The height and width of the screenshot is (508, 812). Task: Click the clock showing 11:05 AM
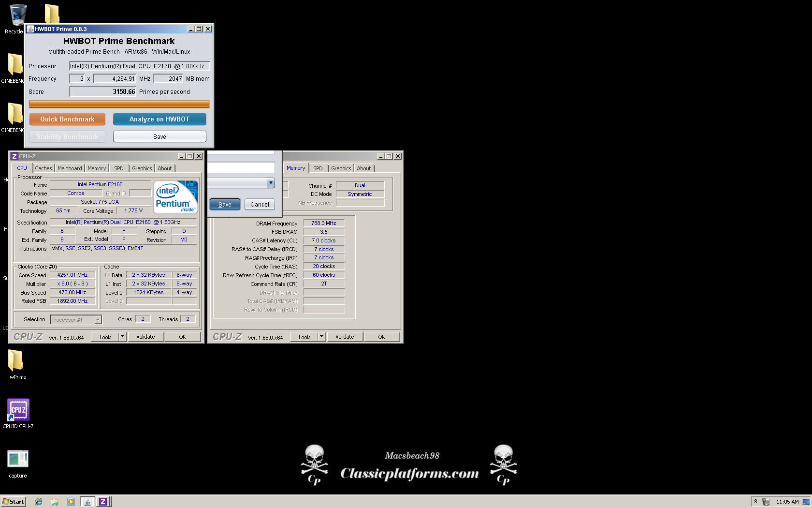(787, 502)
